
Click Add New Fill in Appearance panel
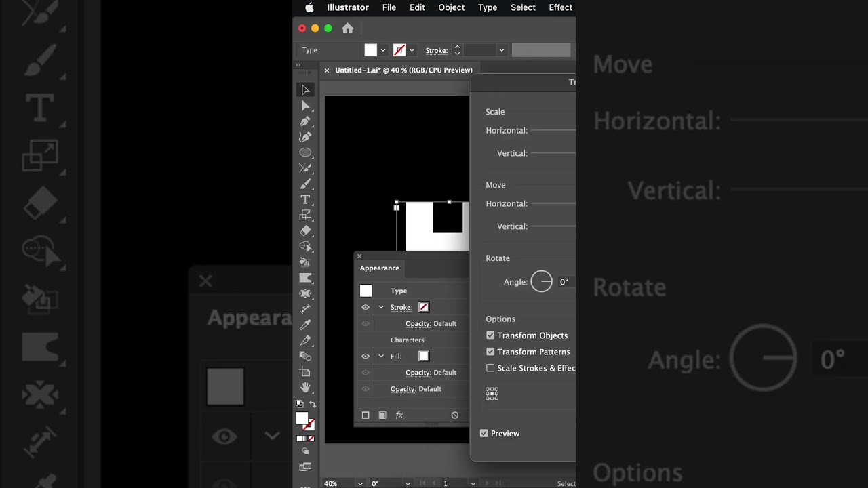pyautogui.click(x=382, y=415)
